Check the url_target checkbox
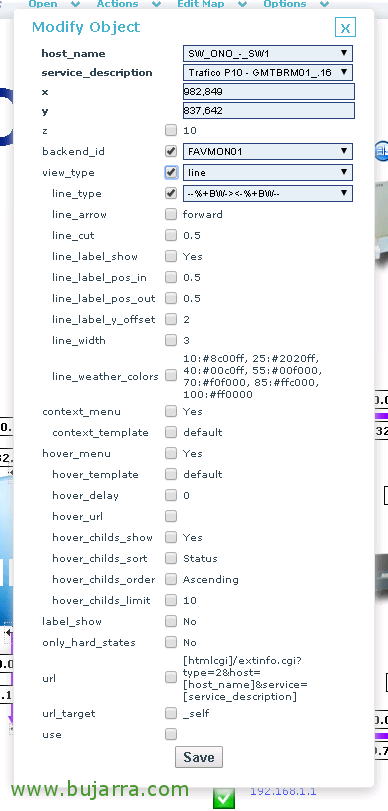The width and height of the screenshot is (388, 811). pyautogui.click(x=171, y=713)
